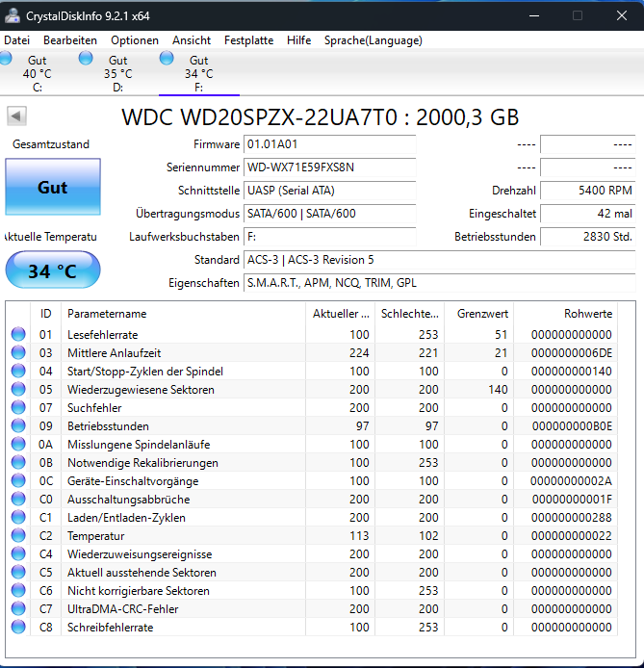
Task: Click the Laufwerksbuchstaben field F:
Action: tap(329, 237)
